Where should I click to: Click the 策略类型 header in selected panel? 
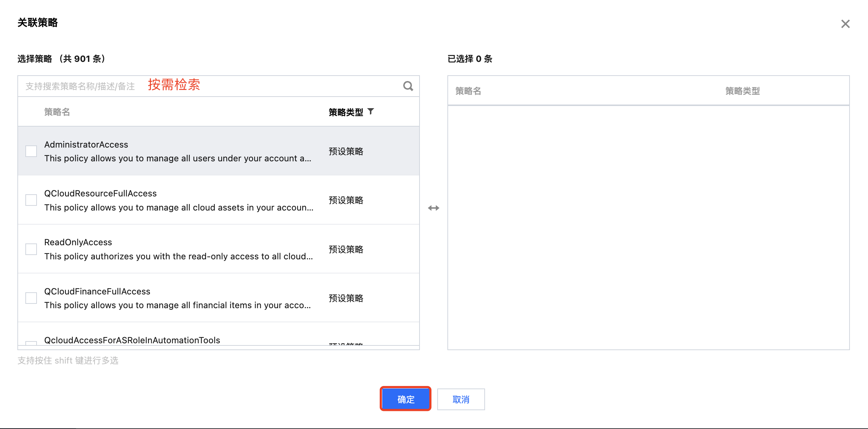742,91
